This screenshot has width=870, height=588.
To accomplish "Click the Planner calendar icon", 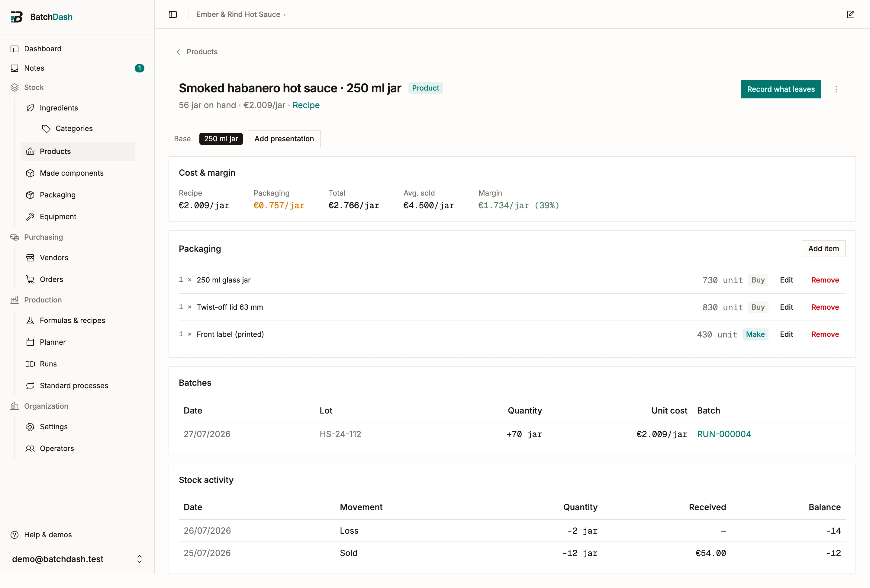I will click(x=30, y=342).
